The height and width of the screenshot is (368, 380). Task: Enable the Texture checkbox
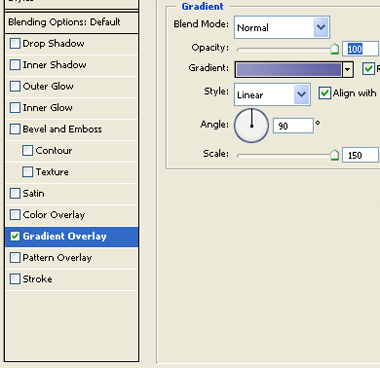tap(28, 172)
